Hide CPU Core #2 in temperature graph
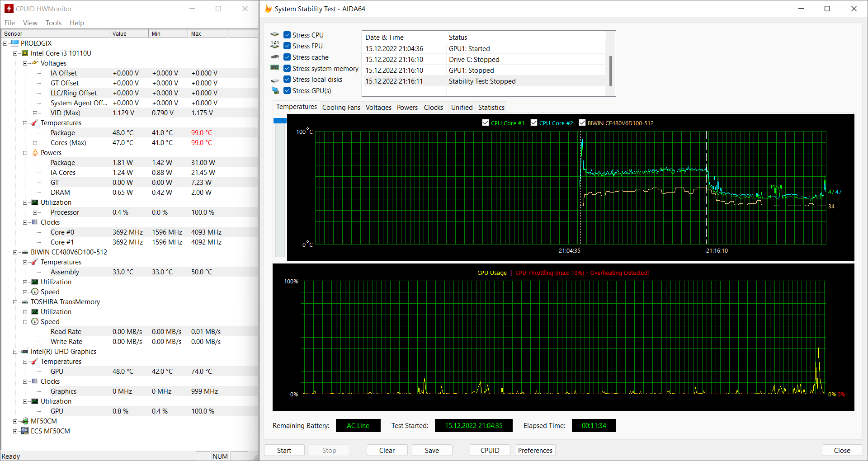This screenshot has height=461, width=868. click(x=534, y=122)
